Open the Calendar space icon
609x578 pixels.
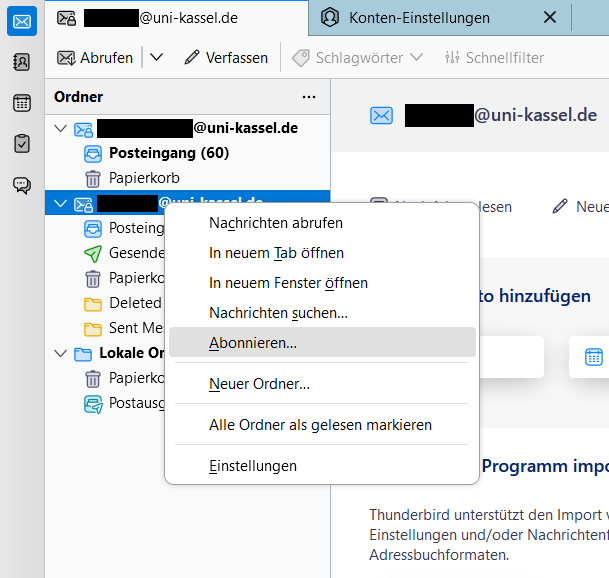[22, 103]
